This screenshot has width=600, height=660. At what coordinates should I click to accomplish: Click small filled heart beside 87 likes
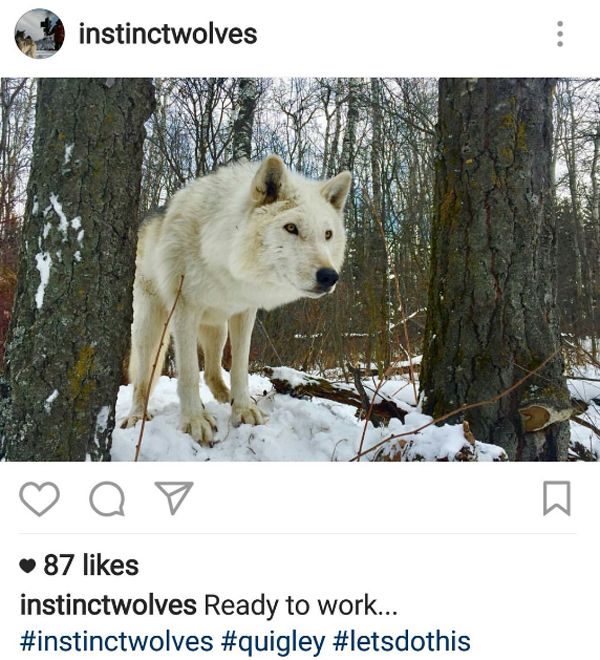[27, 566]
